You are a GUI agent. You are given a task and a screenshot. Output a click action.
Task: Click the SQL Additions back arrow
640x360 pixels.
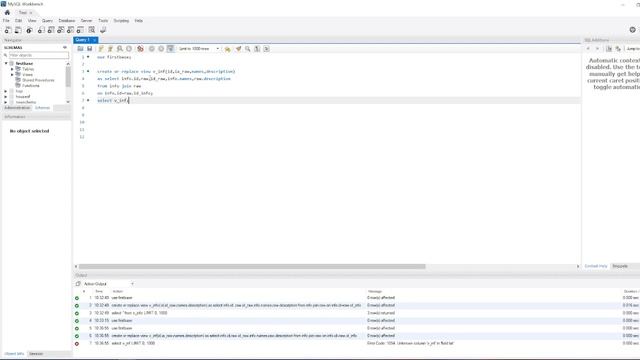pos(588,49)
